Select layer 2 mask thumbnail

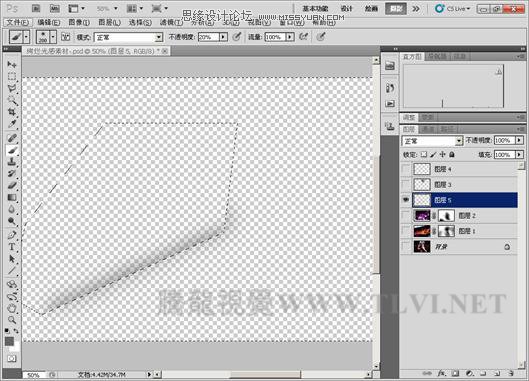tap(446, 215)
